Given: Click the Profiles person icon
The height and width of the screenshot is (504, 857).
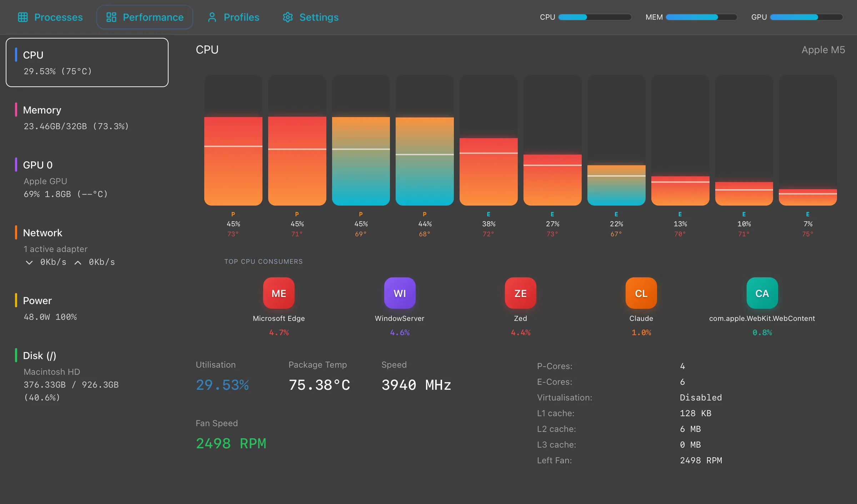Looking at the screenshot, I should click(x=212, y=17).
